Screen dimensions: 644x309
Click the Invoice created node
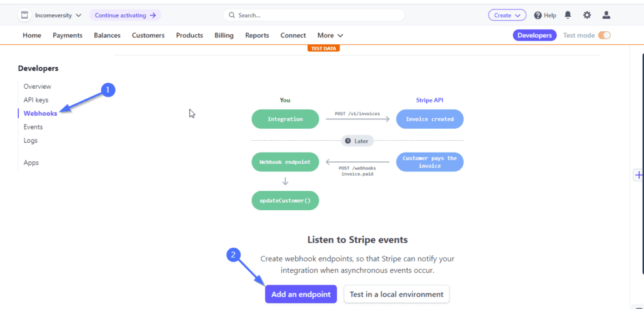pyautogui.click(x=430, y=119)
